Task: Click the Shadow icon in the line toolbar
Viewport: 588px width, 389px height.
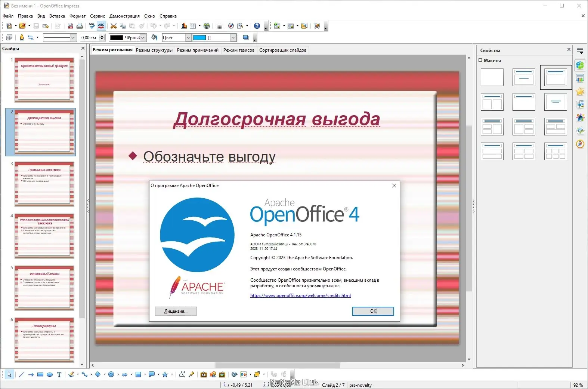Action: (245, 37)
